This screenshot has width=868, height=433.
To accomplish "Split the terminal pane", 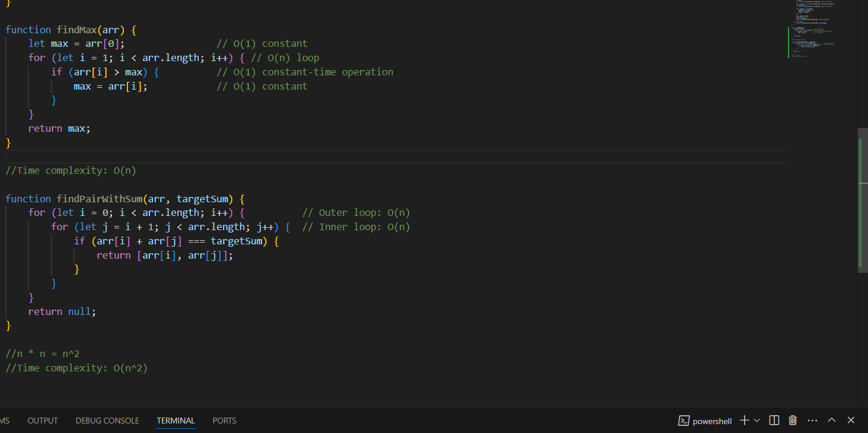I will pos(774,421).
